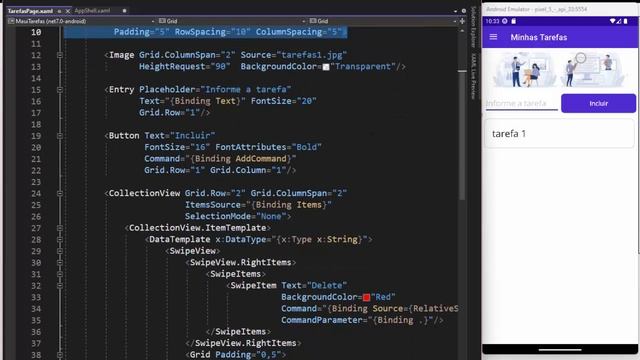Click the file icon beside MauiTarefas dropdown

[x=11, y=21]
